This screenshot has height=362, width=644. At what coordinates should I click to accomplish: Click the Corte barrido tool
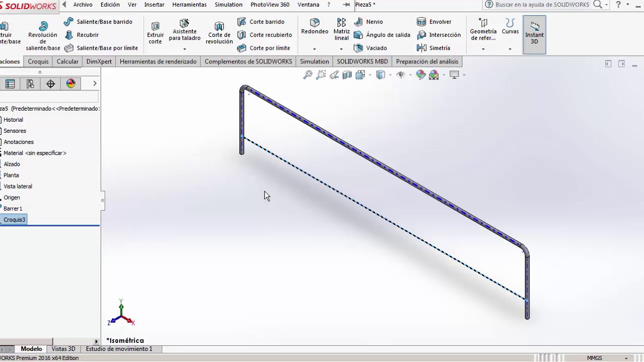(x=261, y=22)
